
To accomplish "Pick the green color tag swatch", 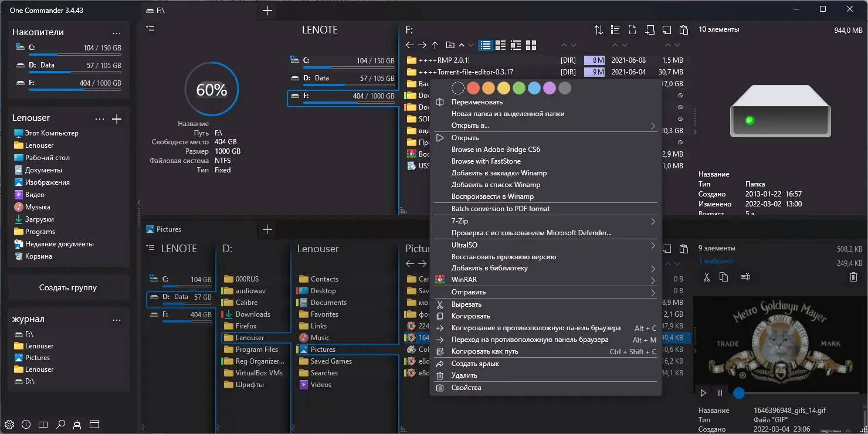I will pos(519,89).
